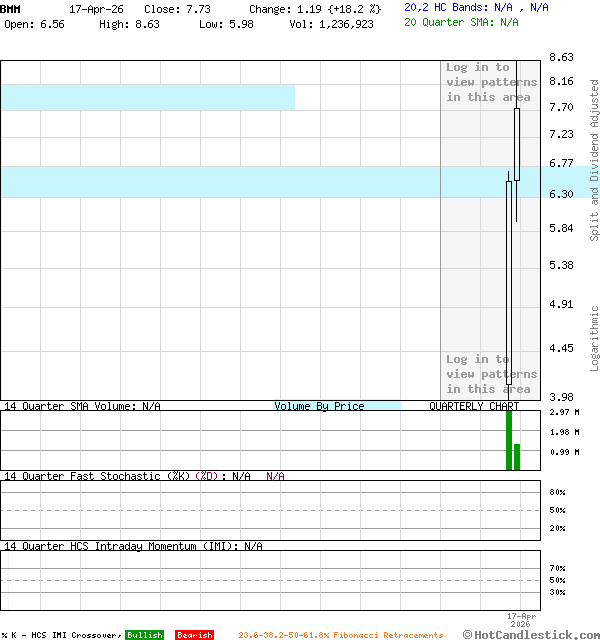Click the green Bullish legend badge
Image resolution: width=600 pixels, height=640 pixels.
pos(144,635)
